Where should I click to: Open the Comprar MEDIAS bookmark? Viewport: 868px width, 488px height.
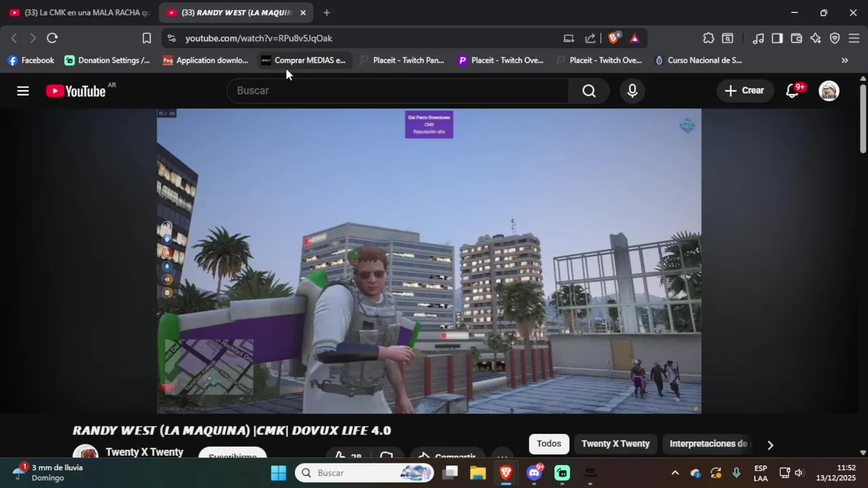(304, 60)
